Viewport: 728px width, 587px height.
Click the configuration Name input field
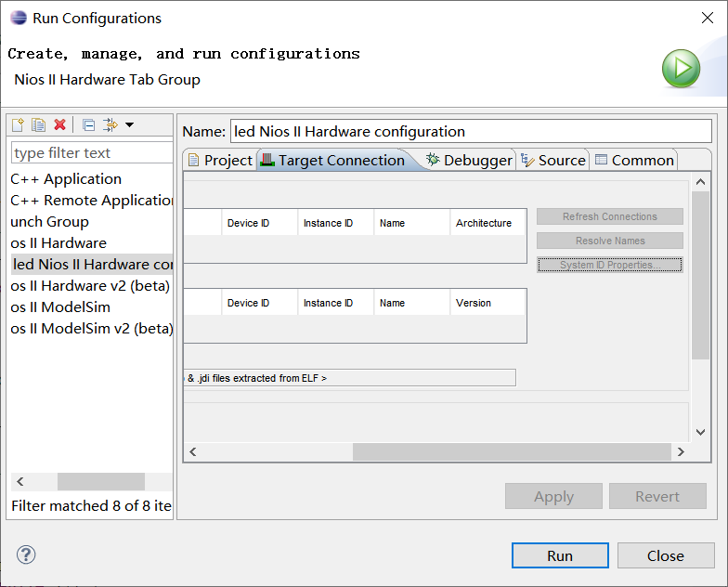pyautogui.click(x=470, y=132)
